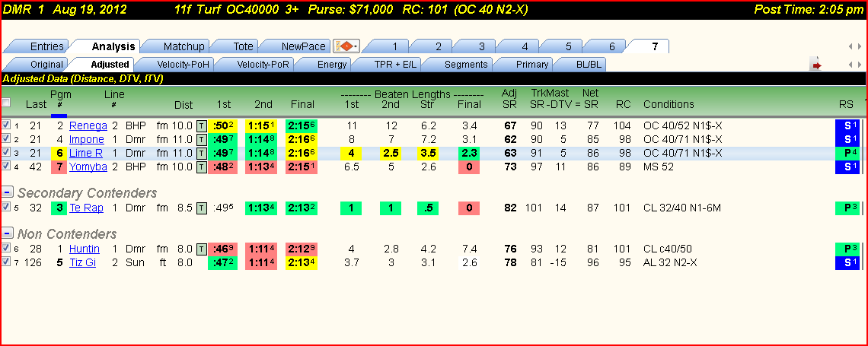Uncheck the row 4 Yomyba checkbox
The width and height of the screenshot is (868, 346).
[6, 167]
